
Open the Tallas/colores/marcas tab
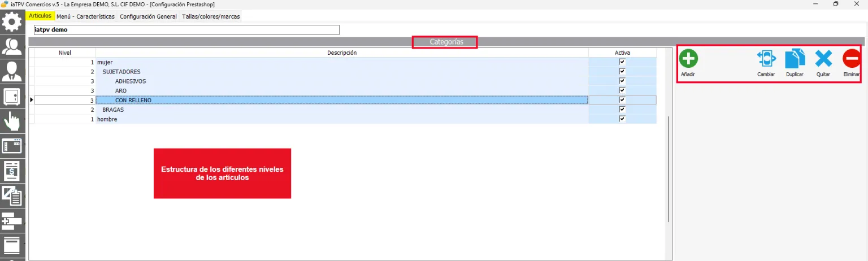(x=211, y=16)
